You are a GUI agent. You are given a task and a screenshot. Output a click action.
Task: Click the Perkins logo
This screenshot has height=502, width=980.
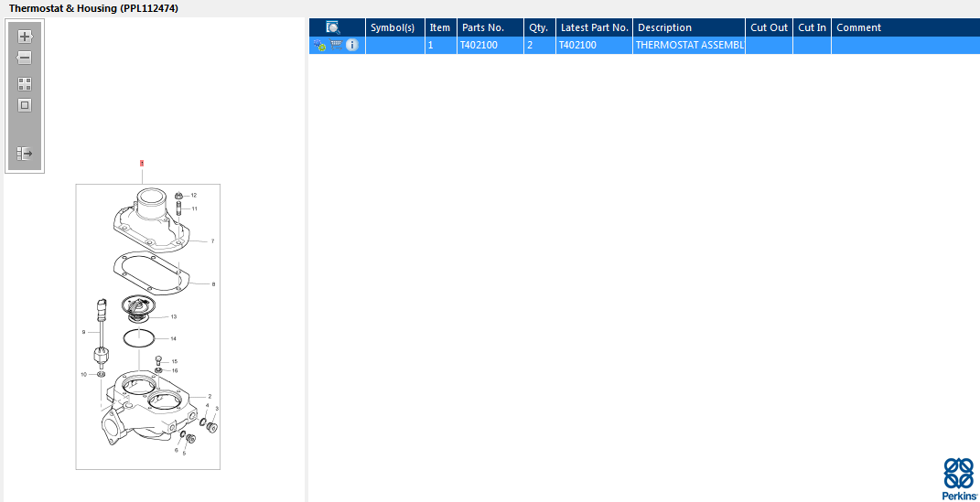click(960, 480)
